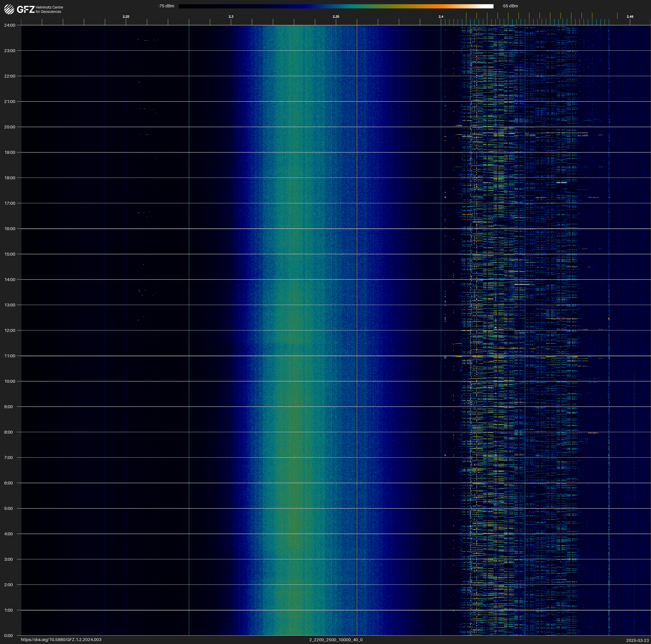Click the -55 dBm scale label
651x644 pixels.
click(x=510, y=6)
